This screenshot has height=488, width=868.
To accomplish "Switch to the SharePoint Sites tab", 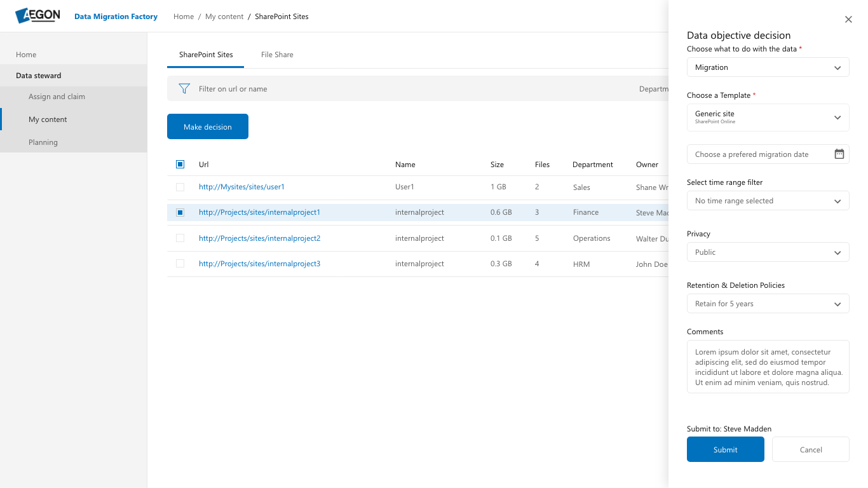I will point(206,55).
